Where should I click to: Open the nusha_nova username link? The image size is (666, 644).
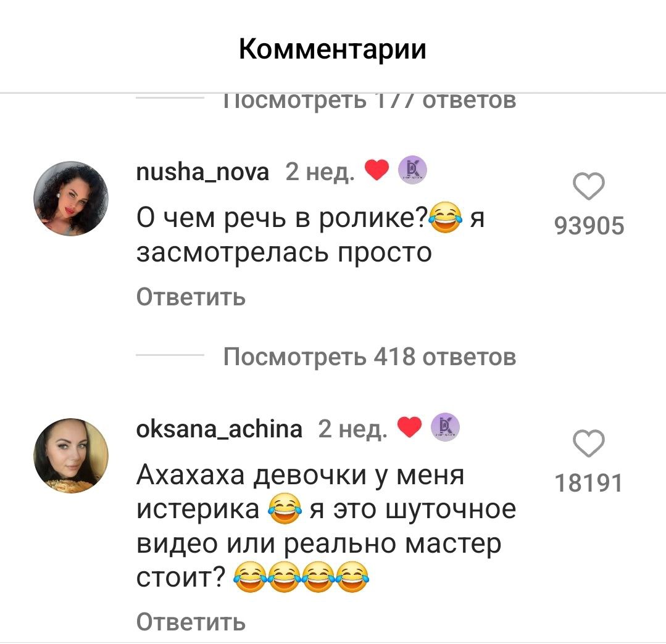[202, 172]
